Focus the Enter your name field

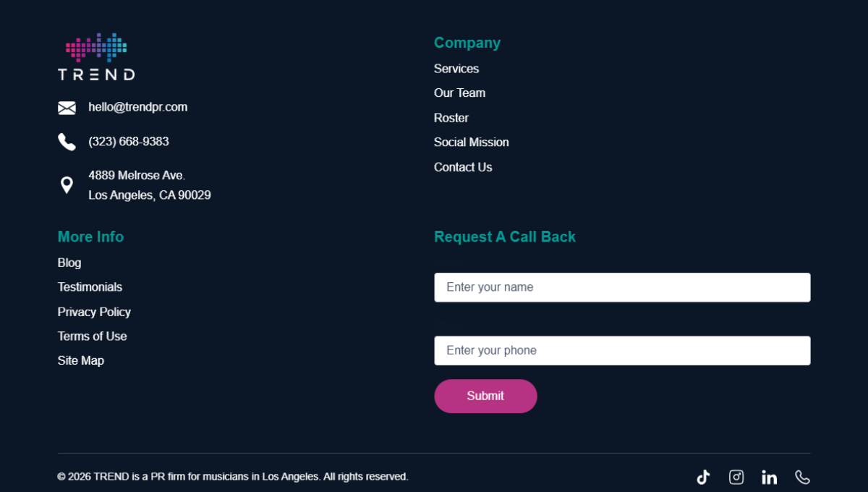[622, 287]
